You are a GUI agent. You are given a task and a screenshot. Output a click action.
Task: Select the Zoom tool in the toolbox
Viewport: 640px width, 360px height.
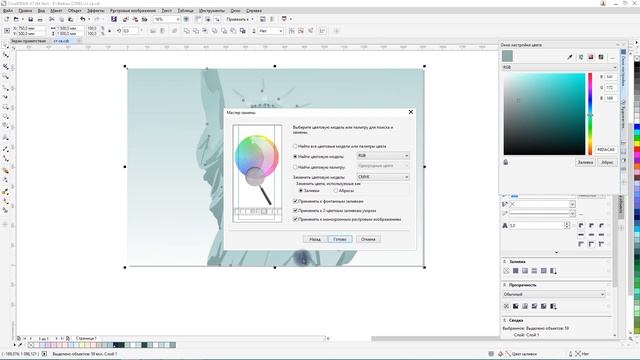point(5,76)
